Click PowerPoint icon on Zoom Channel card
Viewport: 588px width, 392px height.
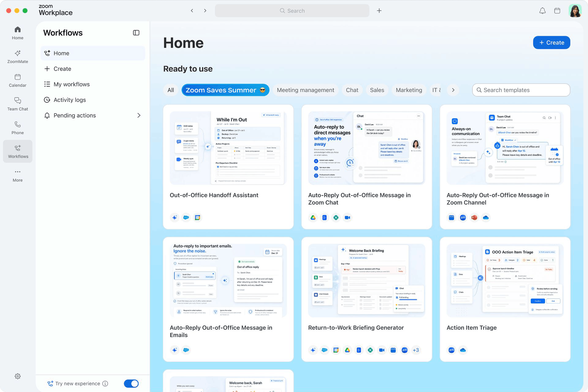click(474, 217)
